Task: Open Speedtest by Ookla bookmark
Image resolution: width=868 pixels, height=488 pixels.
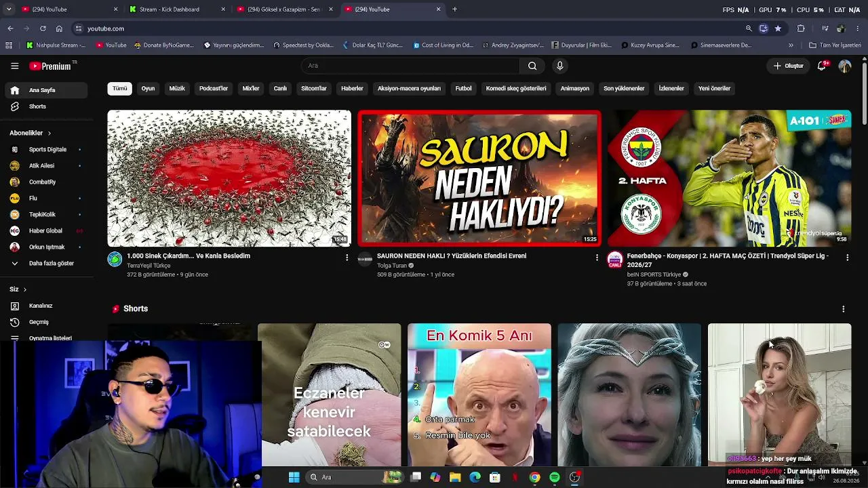Action: point(303,45)
